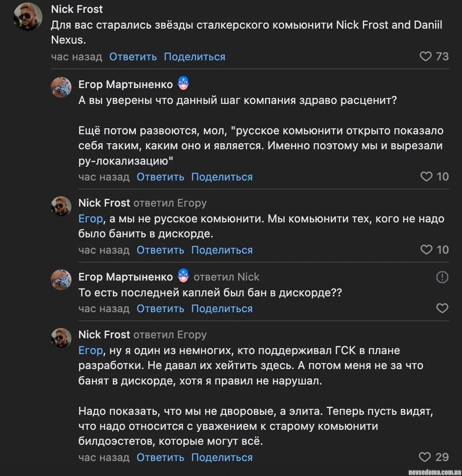Share the last comment about билдоэстетов
This screenshot has width=462, height=476.
click(222, 457)
